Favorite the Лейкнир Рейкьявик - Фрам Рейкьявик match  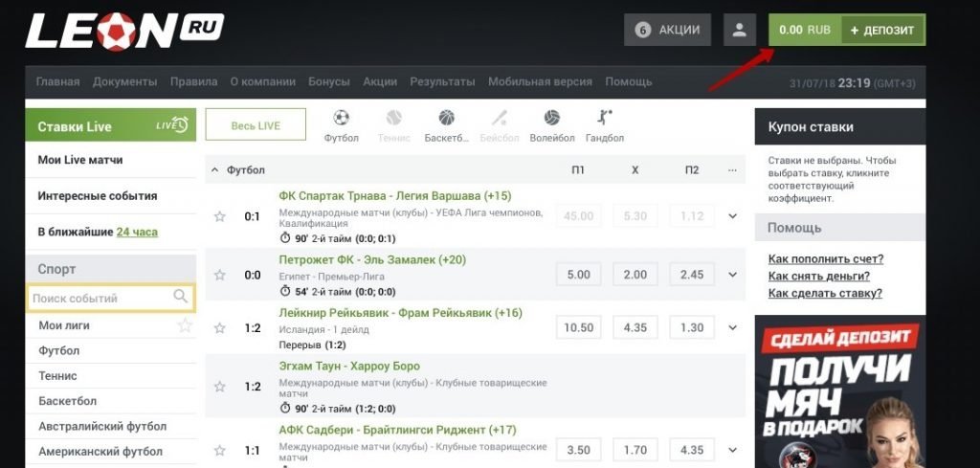coord(219,328)
